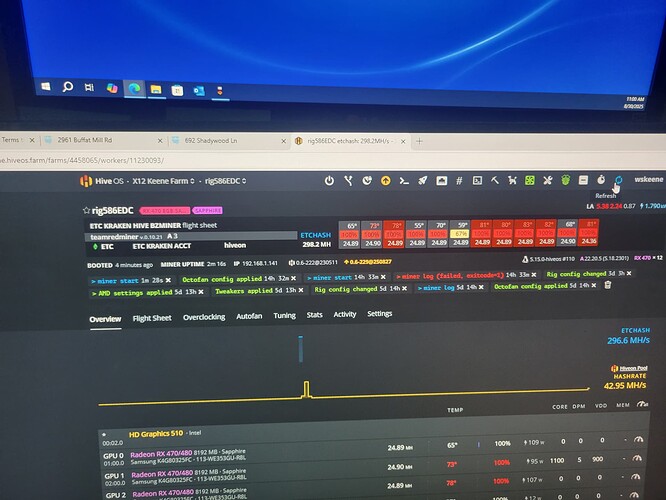This screenshot has width=666, height=500.
Task: Click the stopwatch icon in toolbar
Action: (x=601, y=180)
